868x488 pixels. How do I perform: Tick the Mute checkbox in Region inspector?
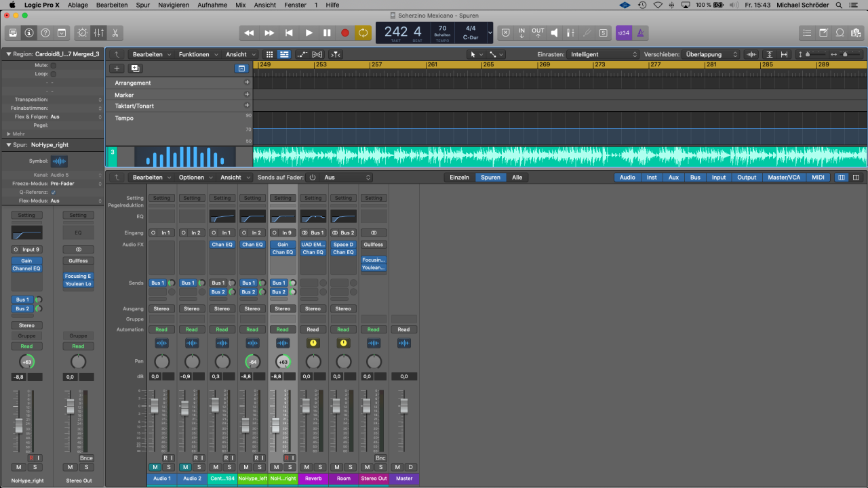coord(54,66)
